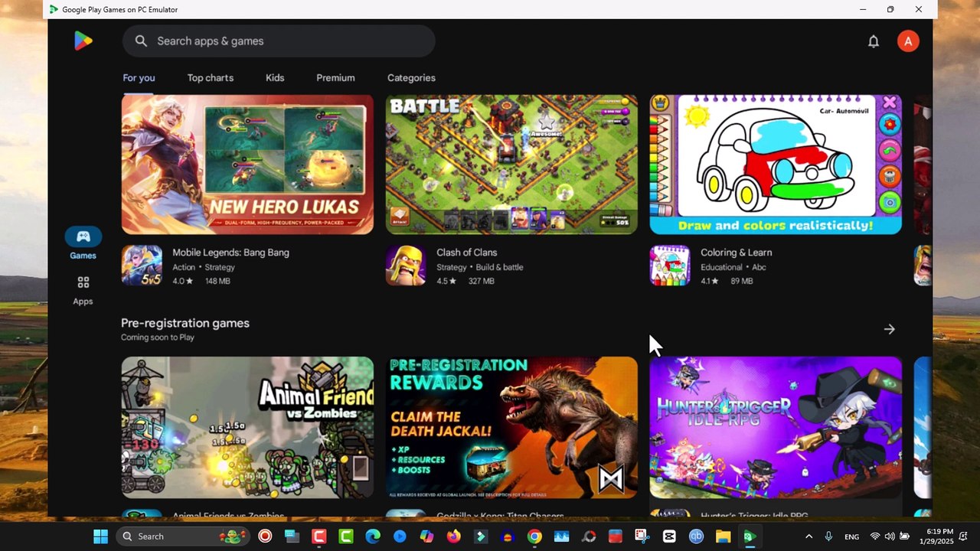
Task: Open Google Chrome from taskbar
Action: (x=534, y=536)
